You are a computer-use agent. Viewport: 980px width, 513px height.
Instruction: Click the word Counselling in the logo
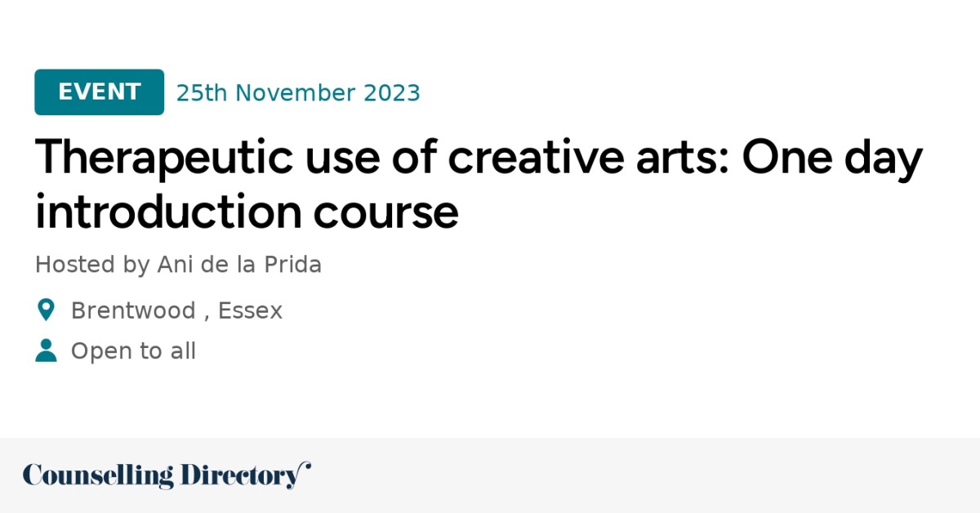tap(98, 475)
